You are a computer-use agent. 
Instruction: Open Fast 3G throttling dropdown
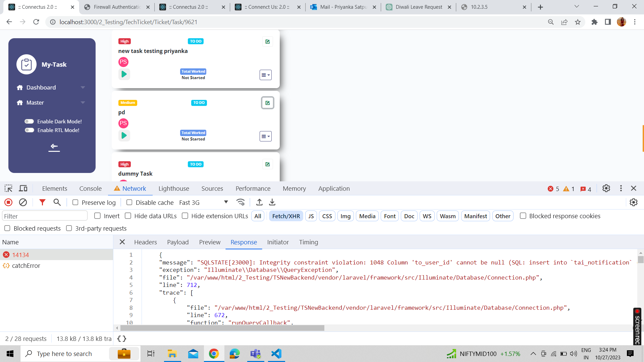[203, 202]
